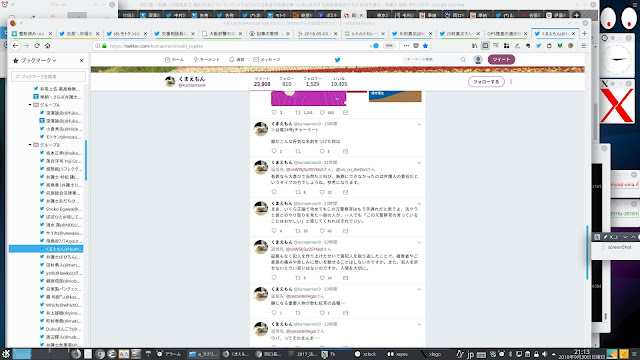Open the chevron menu on the 台風24号 tweet
The height and width of the screenshot is (360, 640).
pyautogui.click(x=419, y=124)
